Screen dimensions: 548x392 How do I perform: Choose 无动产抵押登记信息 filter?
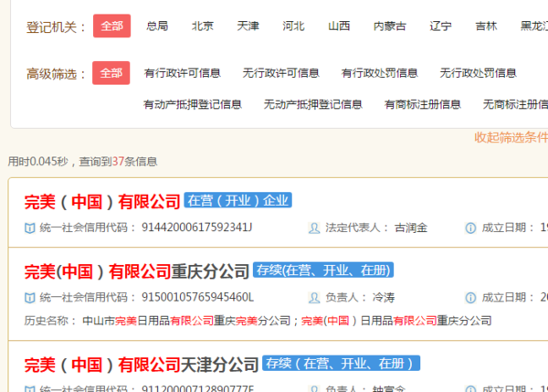point(312,104)
